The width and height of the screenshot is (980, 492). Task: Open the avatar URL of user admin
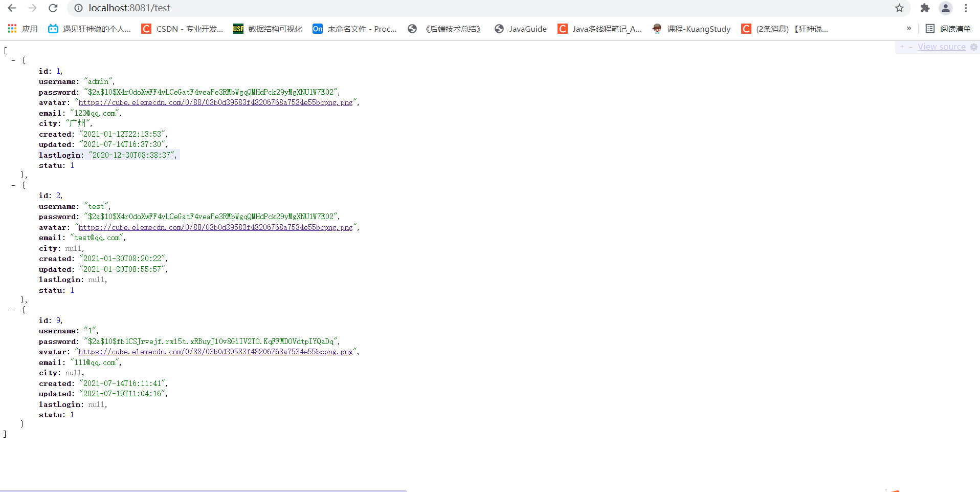point(215,102)
